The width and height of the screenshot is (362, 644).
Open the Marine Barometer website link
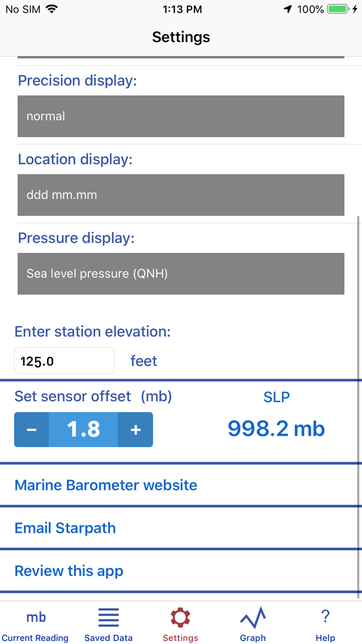tap(106, 485)
